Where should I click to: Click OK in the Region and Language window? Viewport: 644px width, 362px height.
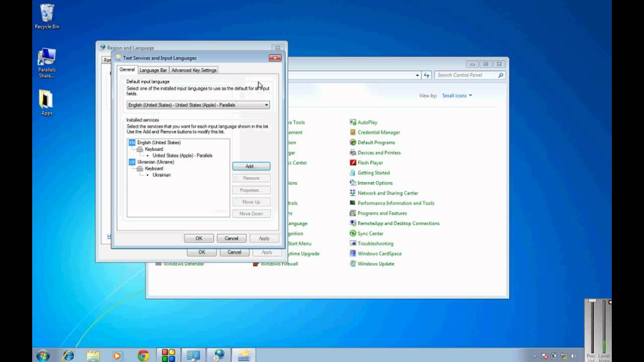[202, 252]
